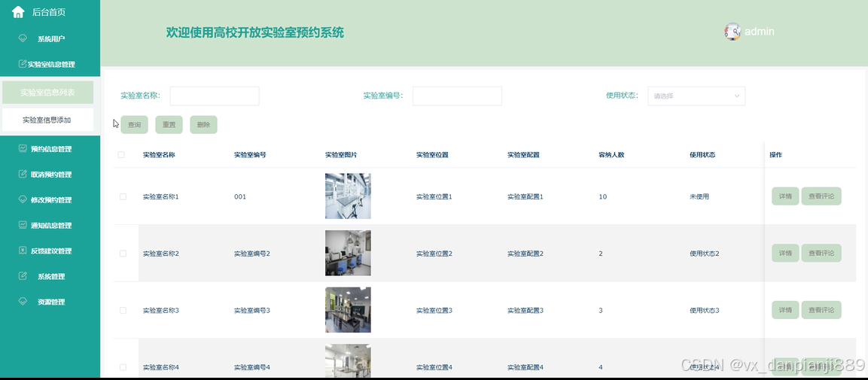Open the lab photo for 实验室名称2

tap(348, 253)
